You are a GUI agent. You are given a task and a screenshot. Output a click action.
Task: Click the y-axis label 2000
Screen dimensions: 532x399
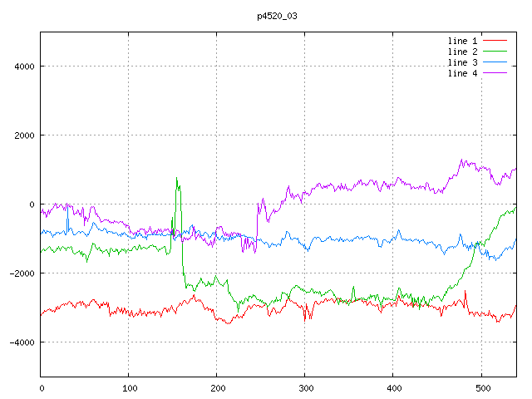(x=24, y=135)
